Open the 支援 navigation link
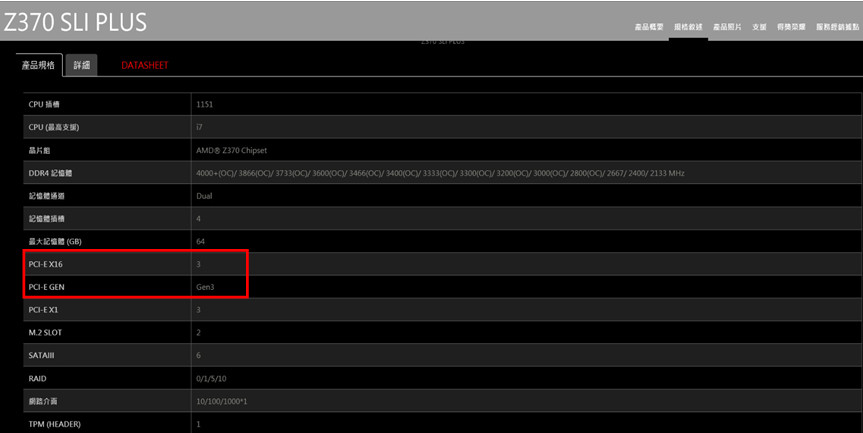Viewport: 863px width, 433px height. pyautogui.click(x=759, y=27)
